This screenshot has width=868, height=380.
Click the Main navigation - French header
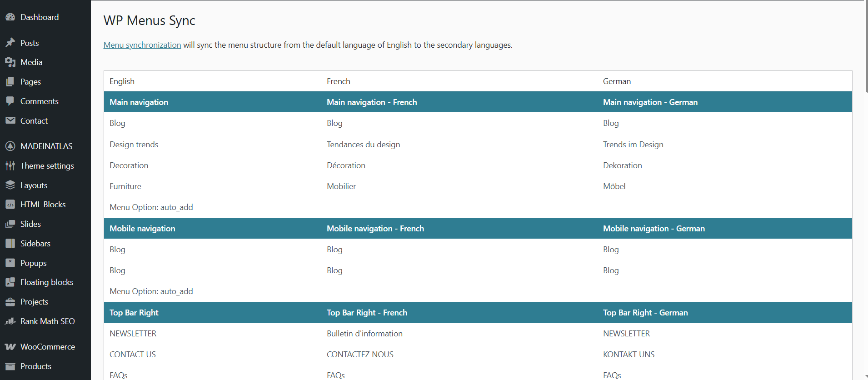click(x=372, y=102)
